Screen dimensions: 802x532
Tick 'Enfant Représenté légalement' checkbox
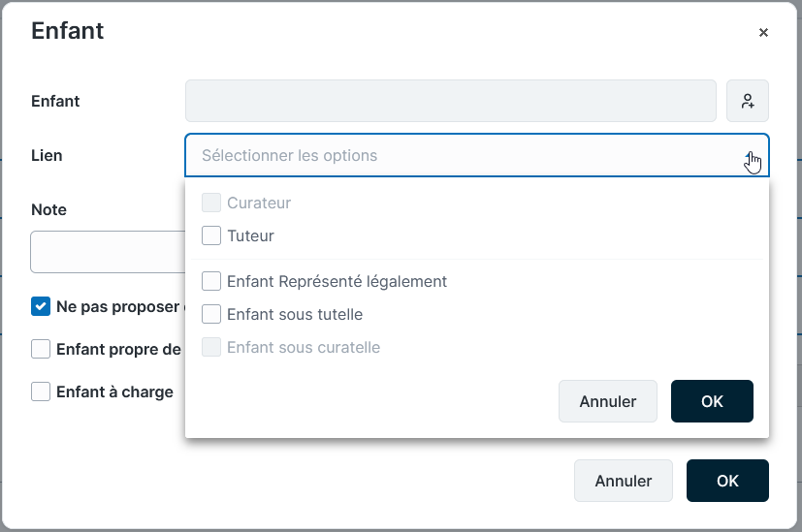pos(211,282)
